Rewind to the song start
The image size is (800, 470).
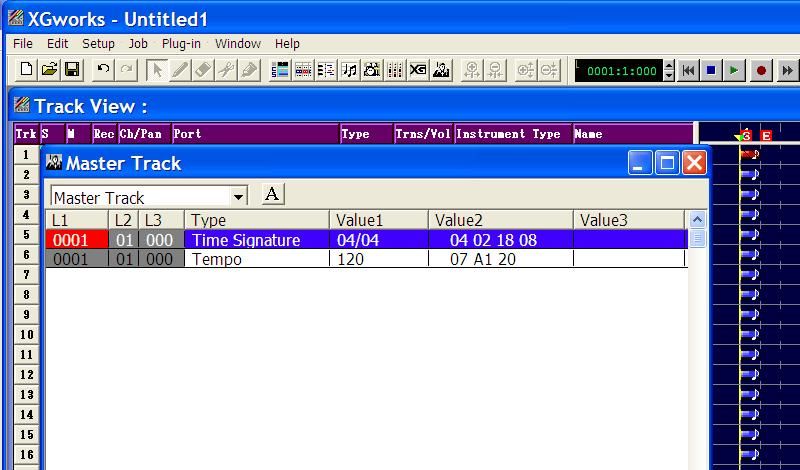click(x=688, y=70)
